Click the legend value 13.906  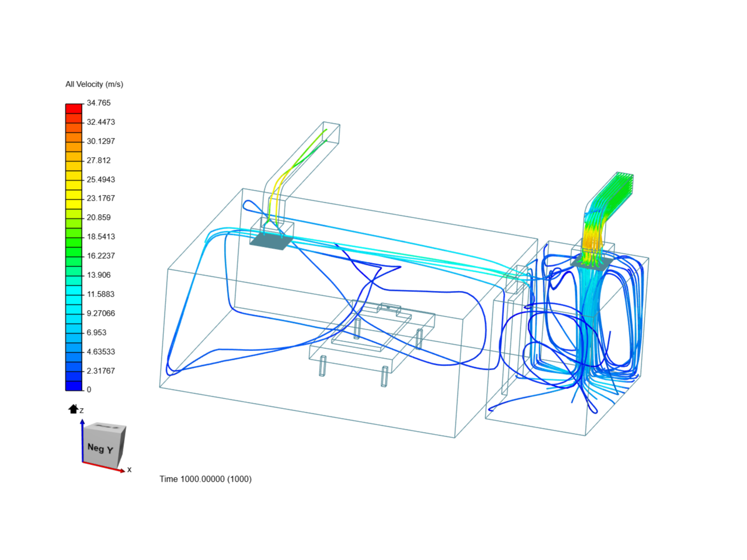[x=99, y=275]
